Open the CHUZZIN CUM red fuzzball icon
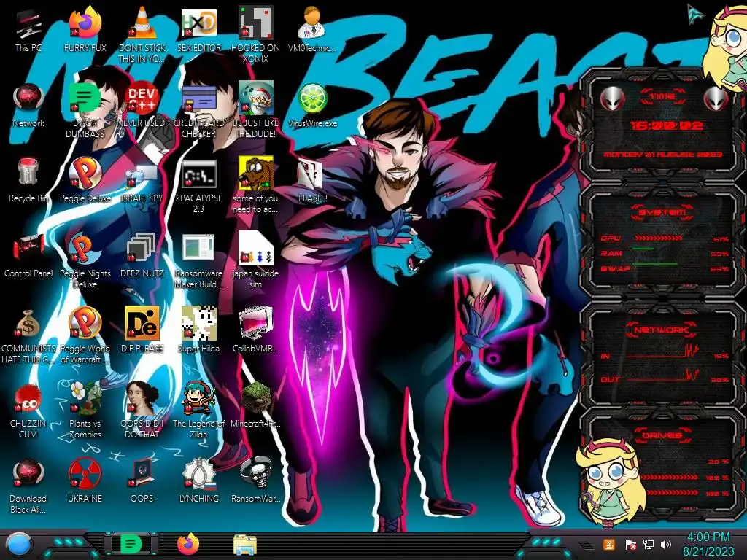 tap(28, 411)
